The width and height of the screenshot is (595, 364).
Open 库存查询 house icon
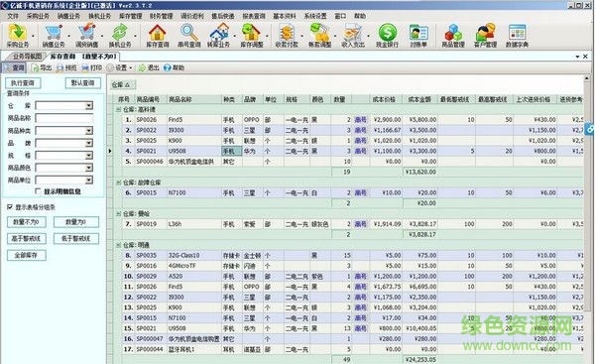click(157, 36)
